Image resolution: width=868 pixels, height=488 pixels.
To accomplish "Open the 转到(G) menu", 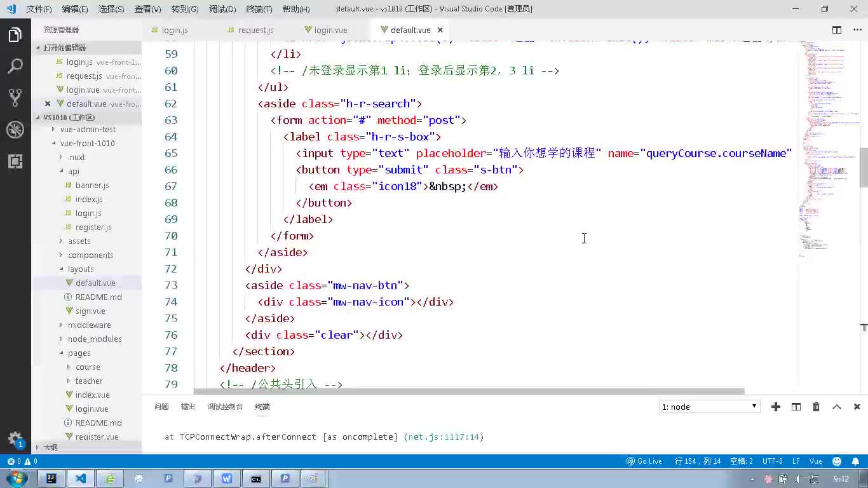I will (185, 9).
